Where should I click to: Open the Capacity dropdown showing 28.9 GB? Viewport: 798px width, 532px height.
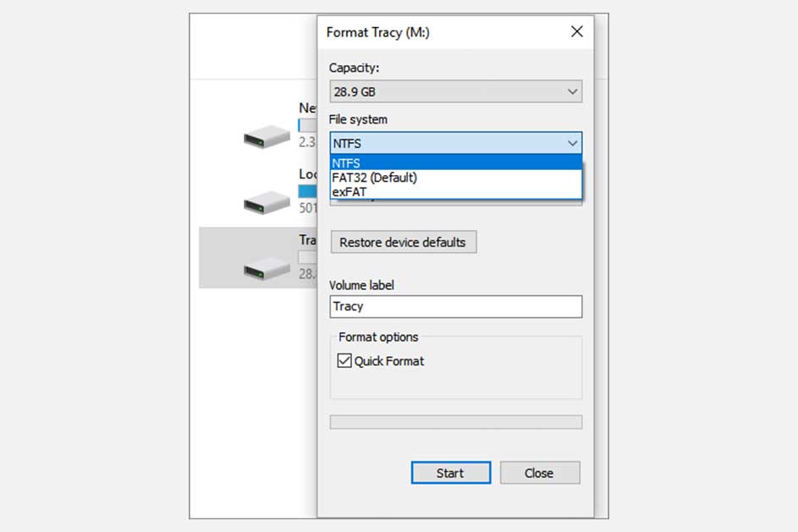[574, 91]
